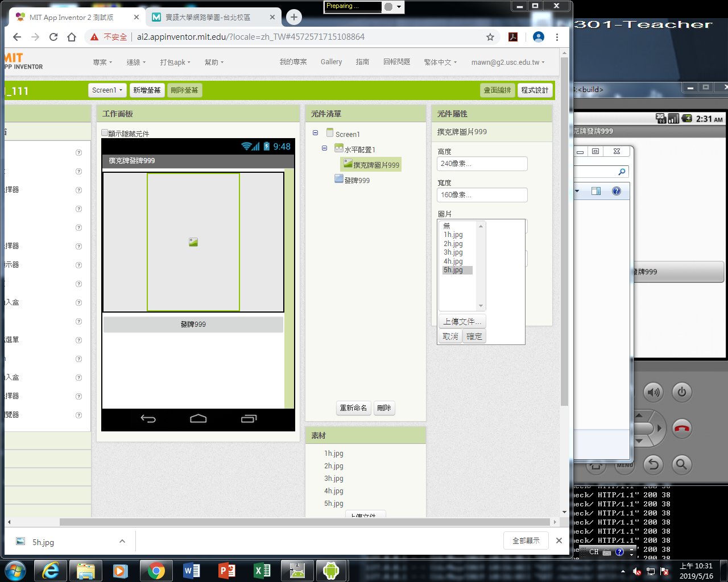Click the browser home icon
Image resolution: width=728 pixels, height=582 pixels.
pos(72,37)
